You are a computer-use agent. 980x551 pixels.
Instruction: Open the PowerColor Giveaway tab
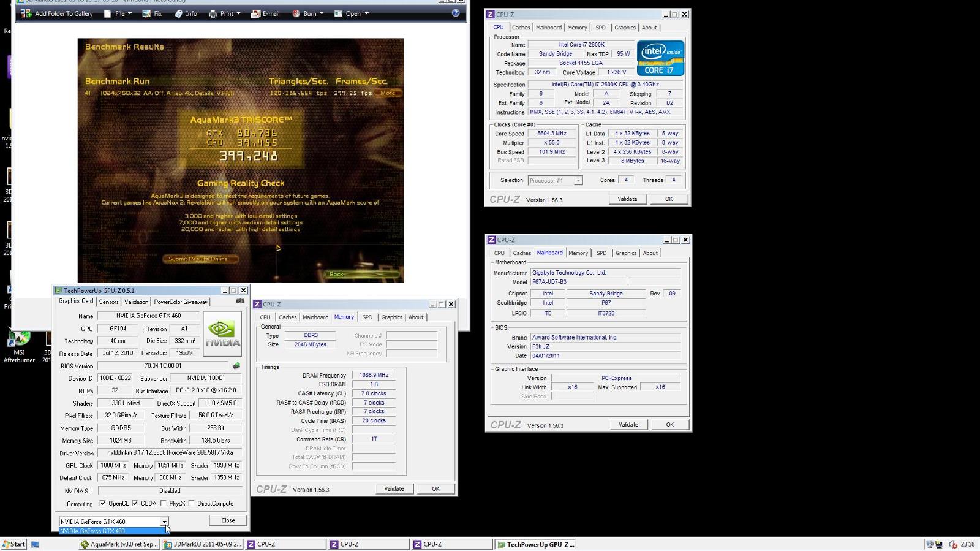[x=181, y=302]
